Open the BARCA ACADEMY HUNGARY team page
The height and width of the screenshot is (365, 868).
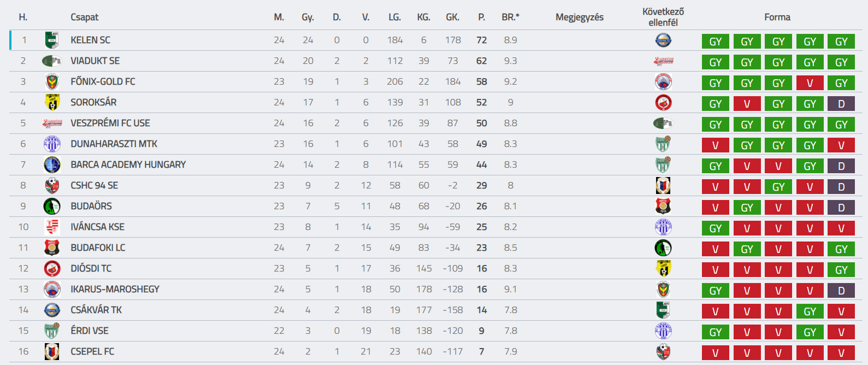pos(128,164)
